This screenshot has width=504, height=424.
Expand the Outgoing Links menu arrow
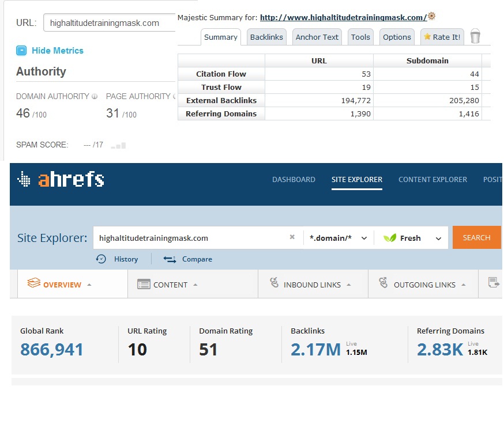464,285
